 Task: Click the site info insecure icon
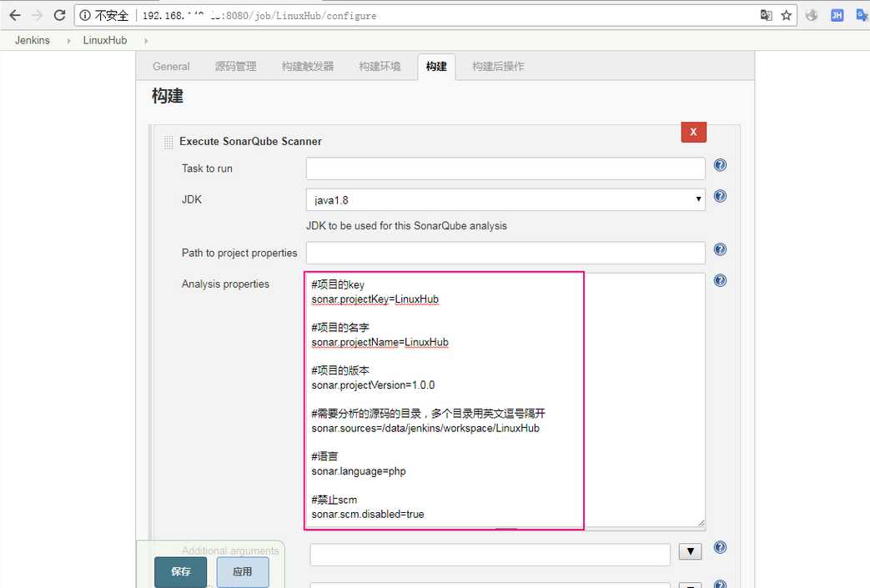click(85, 16)
